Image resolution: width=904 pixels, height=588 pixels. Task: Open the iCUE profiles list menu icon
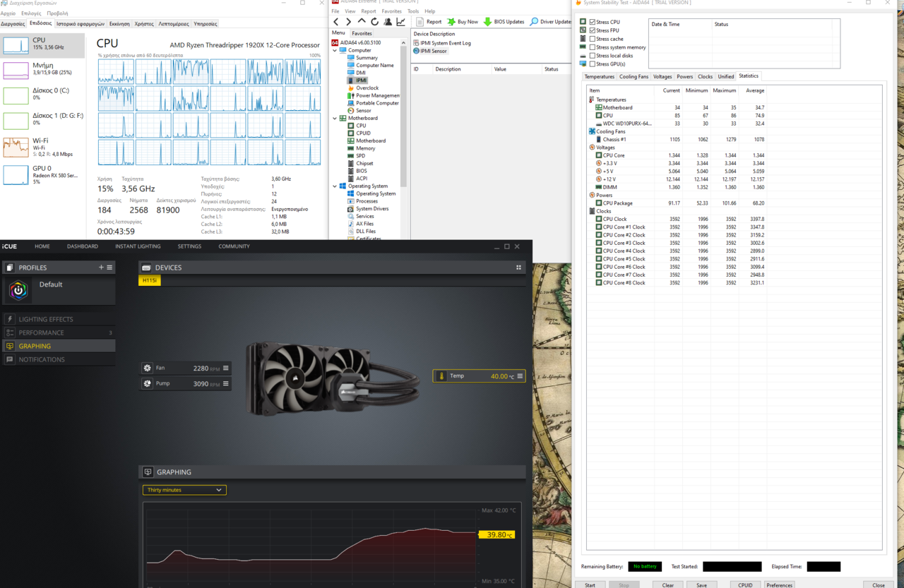pos(109,268)
